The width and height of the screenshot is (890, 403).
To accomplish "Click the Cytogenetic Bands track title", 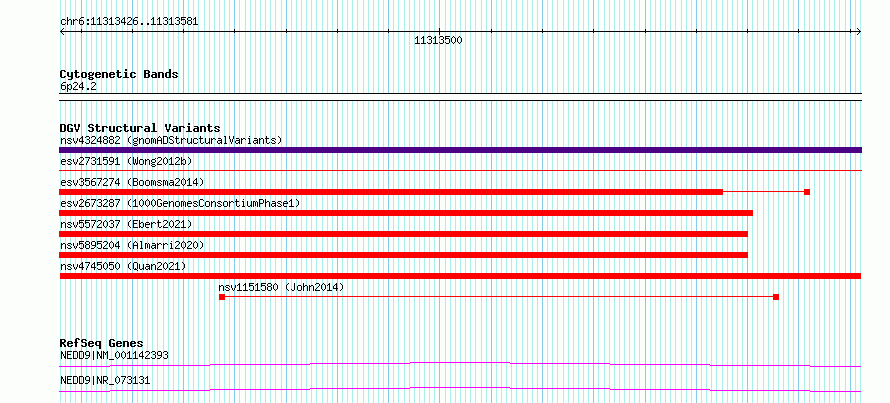I will tap(119, 74).
